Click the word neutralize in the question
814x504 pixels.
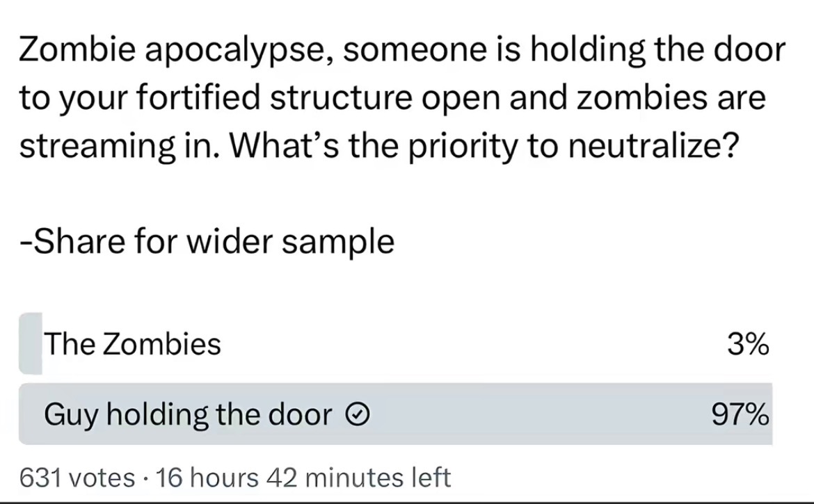(x=653, y=146)
